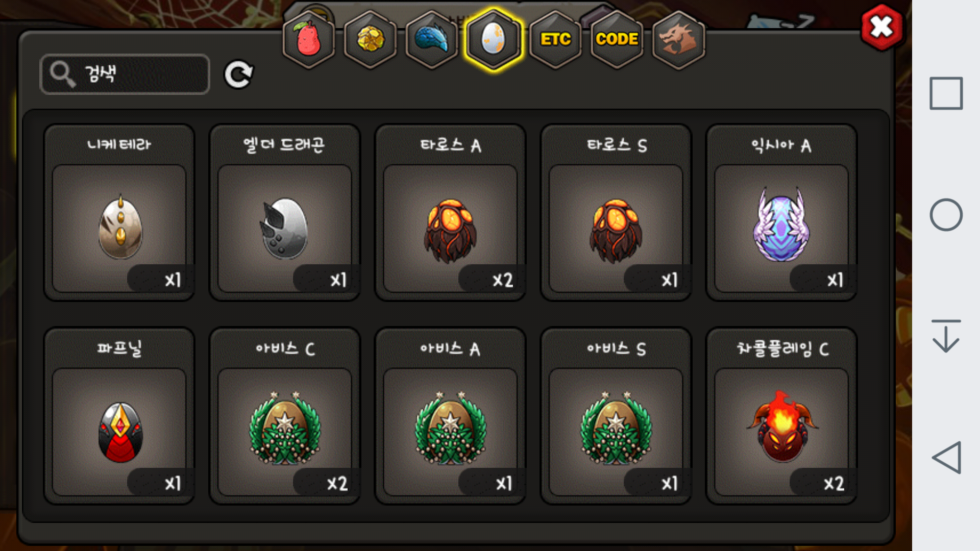Open the blue dragon head category tab
This screenshot has width=980, height=551.
(x=432, y=39)
